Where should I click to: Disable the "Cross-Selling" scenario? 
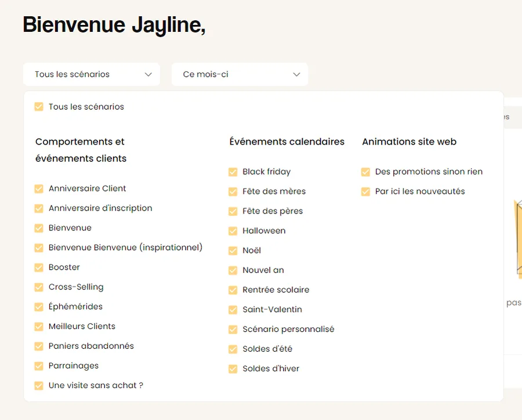coord(39,287)
